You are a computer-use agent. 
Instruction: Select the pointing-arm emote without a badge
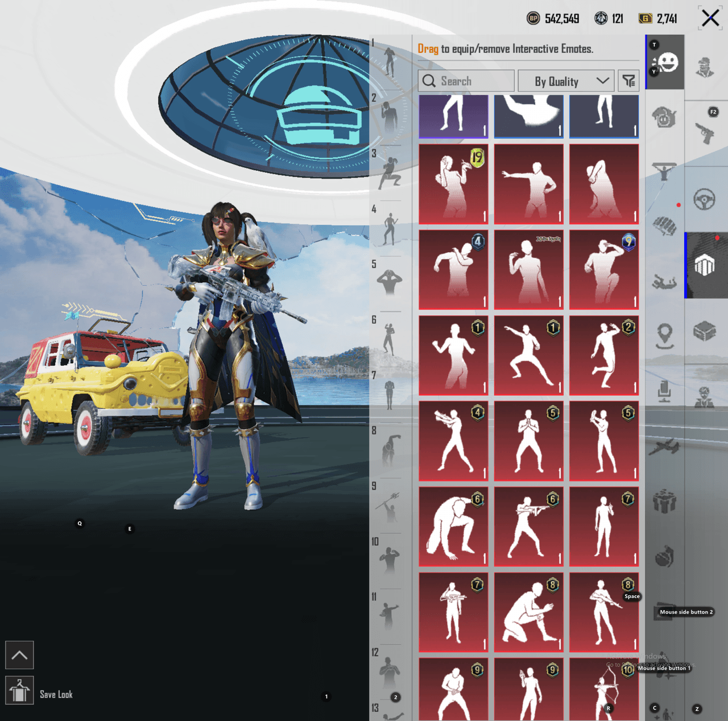pyautogui.click(x=529, y=184)
